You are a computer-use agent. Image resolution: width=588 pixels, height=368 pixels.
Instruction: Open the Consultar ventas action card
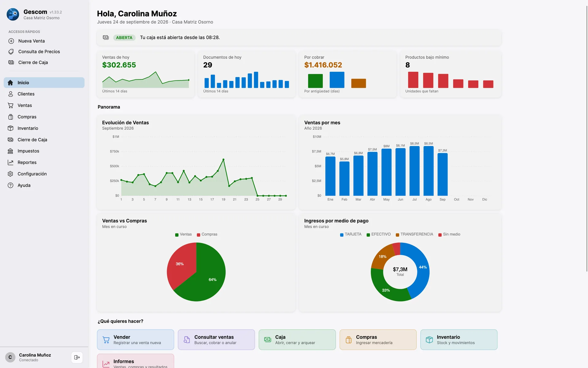click(x=216, y=339)
